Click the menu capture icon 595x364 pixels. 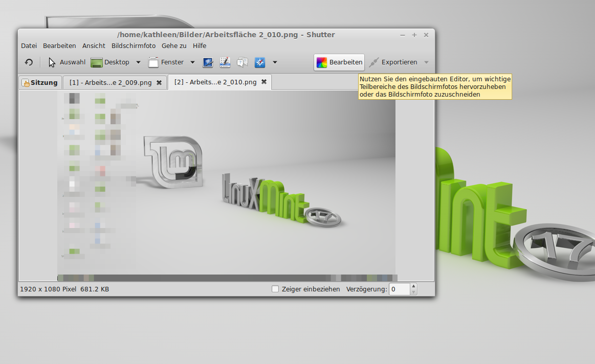point(225,62)
